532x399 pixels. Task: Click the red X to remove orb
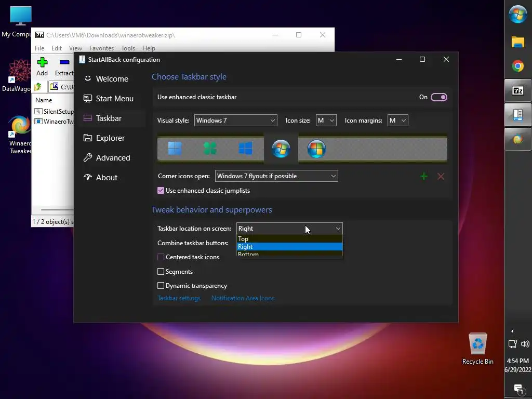[441, 176]
